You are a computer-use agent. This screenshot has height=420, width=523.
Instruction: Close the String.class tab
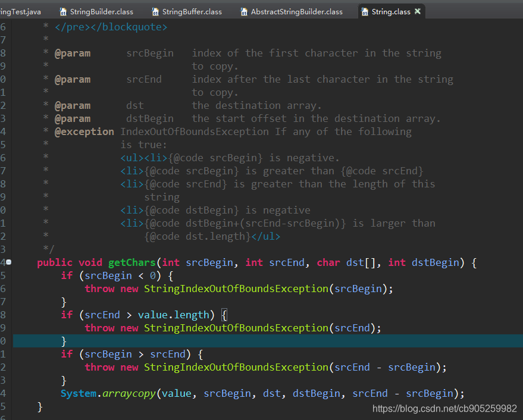tap(417, 11)
